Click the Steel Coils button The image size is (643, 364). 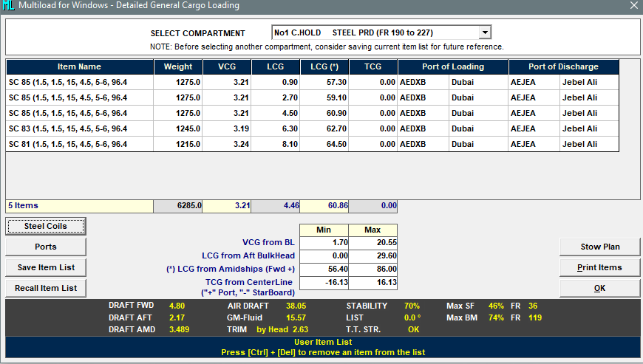point(46,226)
